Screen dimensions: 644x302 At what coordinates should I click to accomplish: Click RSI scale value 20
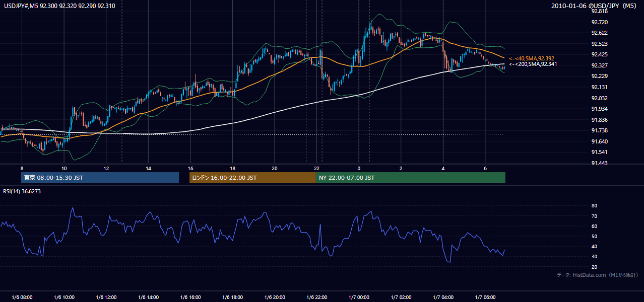(x=595, y=267)
